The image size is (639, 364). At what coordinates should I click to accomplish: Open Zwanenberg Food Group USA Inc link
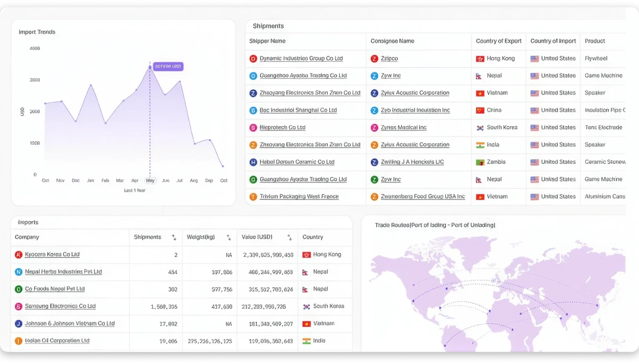point(423,197)
